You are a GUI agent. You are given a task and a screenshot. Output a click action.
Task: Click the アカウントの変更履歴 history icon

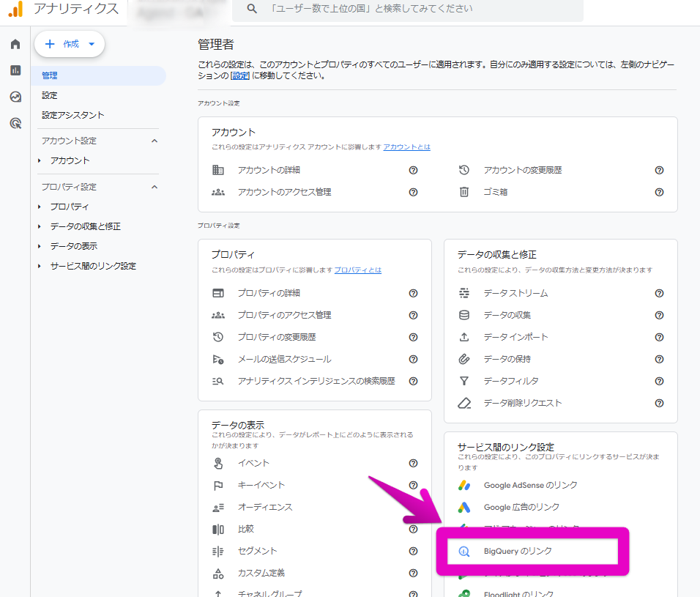pyautogui.click(x=463, y=170)
